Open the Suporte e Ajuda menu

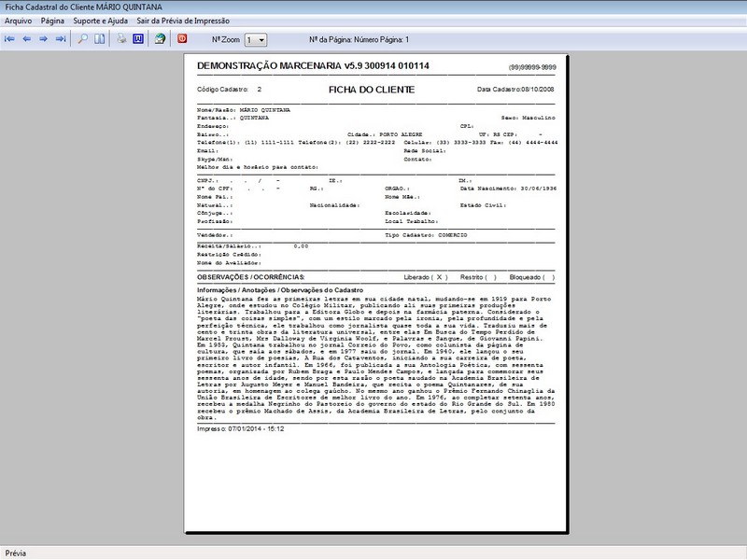point(101,20)
